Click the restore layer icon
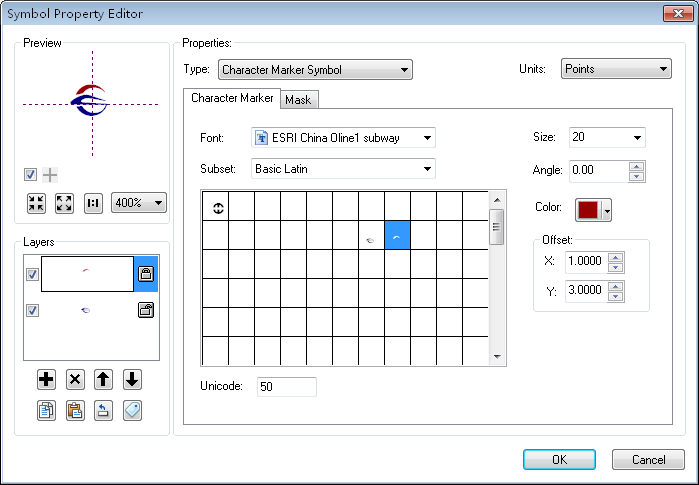Image resolution: width=699 pixels, height=485 pixels. [x=103, y=411]
